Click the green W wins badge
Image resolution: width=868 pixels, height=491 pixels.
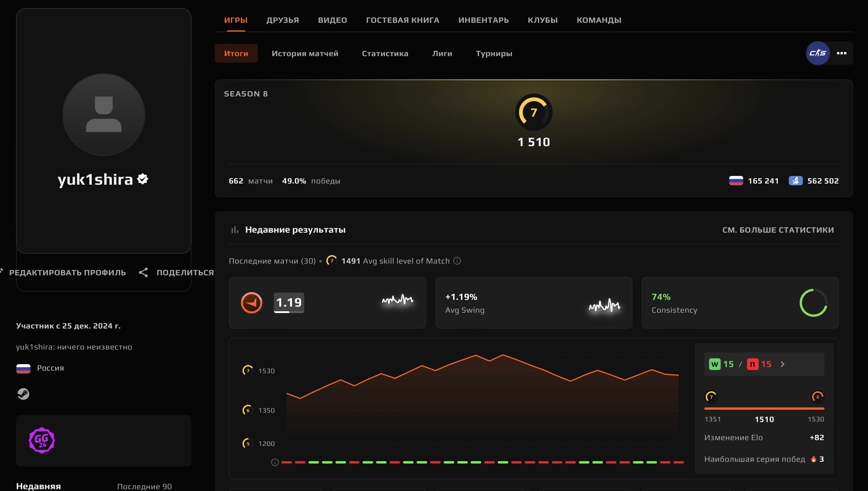tap(715, 364)
